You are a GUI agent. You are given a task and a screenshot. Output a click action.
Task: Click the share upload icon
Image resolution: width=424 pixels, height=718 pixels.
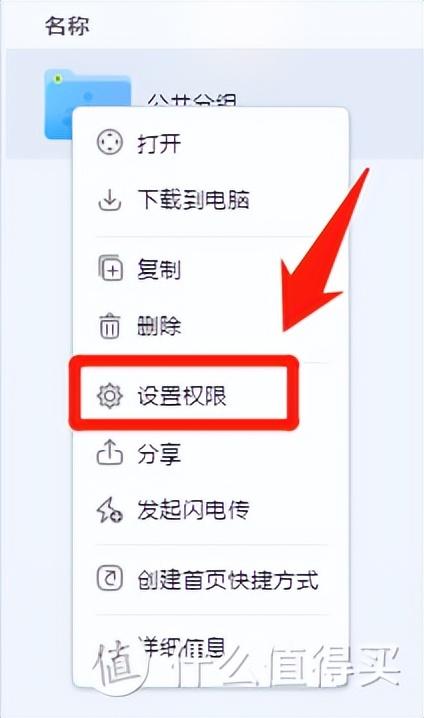coord(110,453)
